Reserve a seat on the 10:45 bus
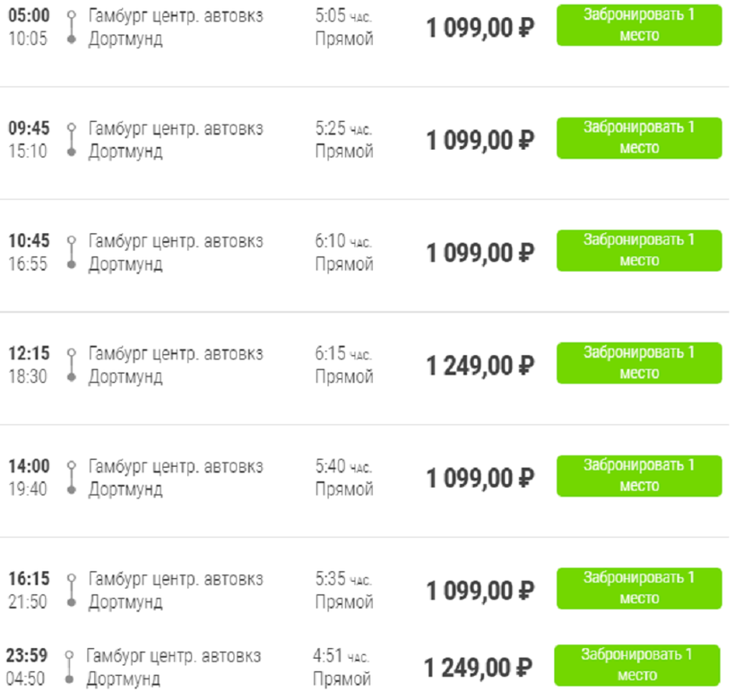Viewport: 735px width, 700px height. point(638,250)
